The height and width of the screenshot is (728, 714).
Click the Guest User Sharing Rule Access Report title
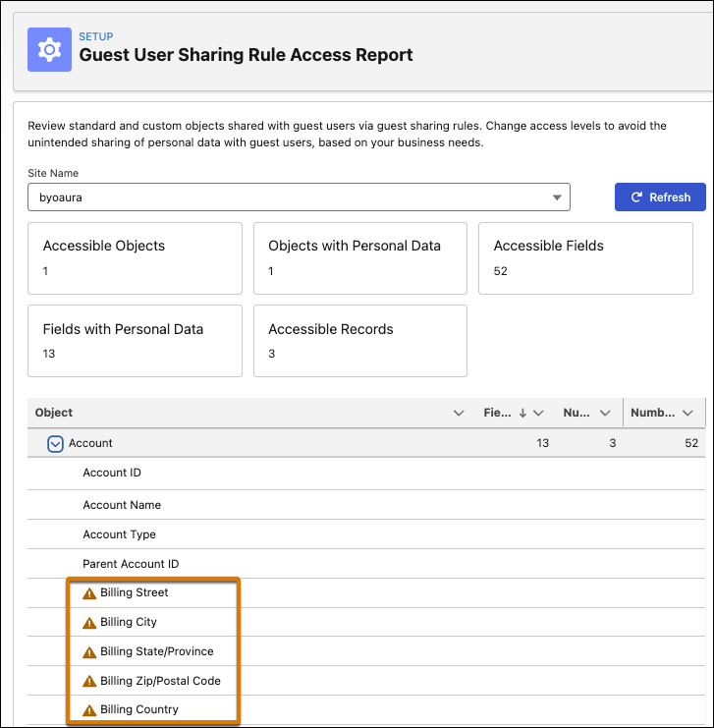click(247, 55)
